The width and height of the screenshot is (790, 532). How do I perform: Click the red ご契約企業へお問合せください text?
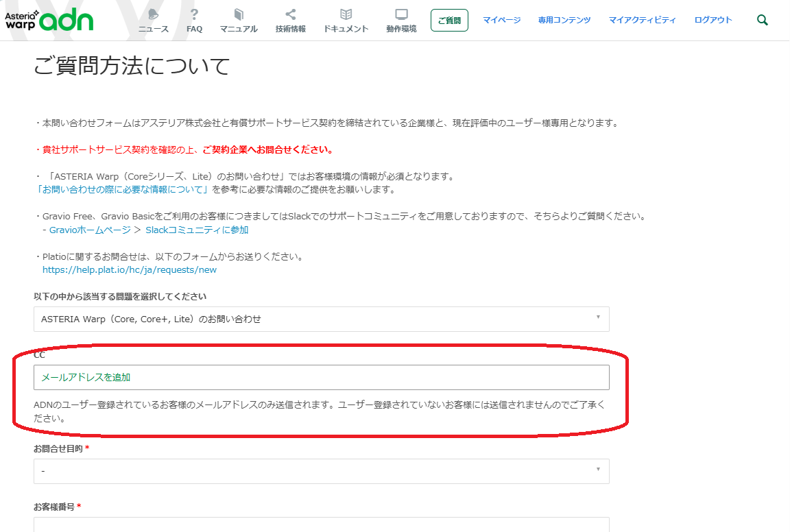pos(267,149)
